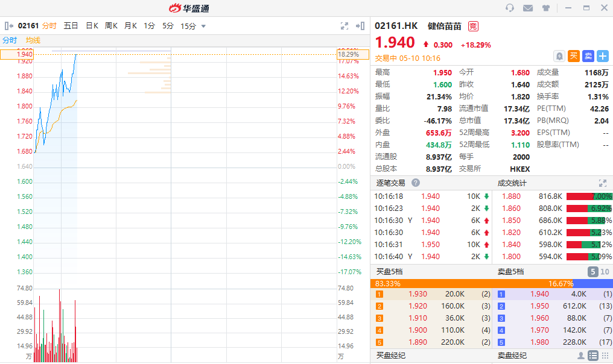Viewport: 613px width, 364px height.
Task: Open help for 逐笔交易
Action: [416, 183]
